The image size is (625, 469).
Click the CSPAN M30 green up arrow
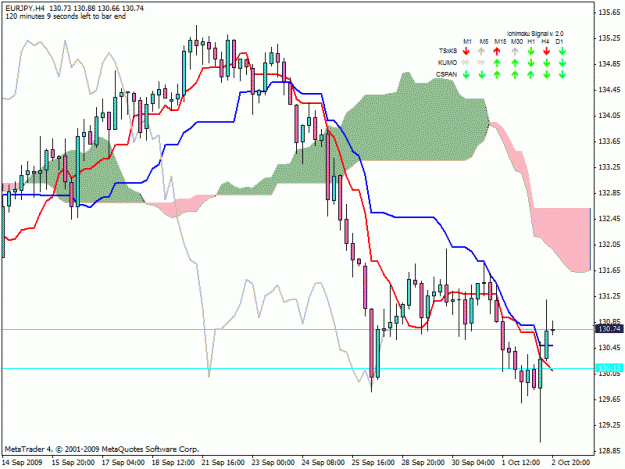pos(515,75)
